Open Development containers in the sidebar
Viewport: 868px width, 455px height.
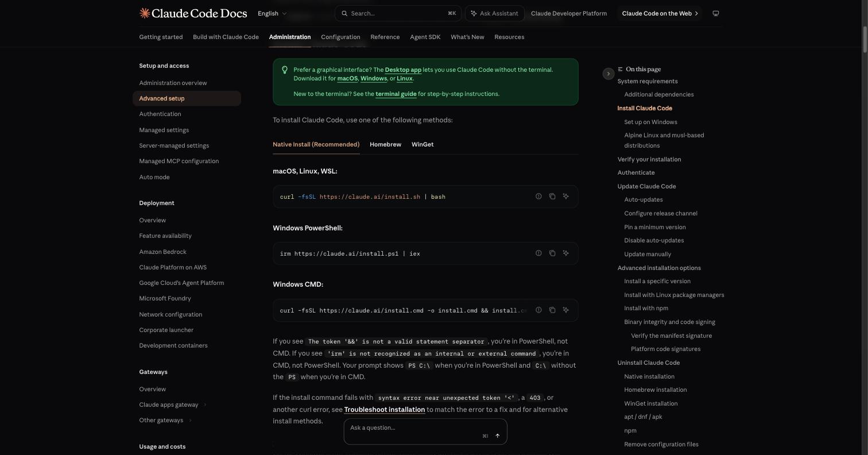pyautogui.click(x=173, y=346)
